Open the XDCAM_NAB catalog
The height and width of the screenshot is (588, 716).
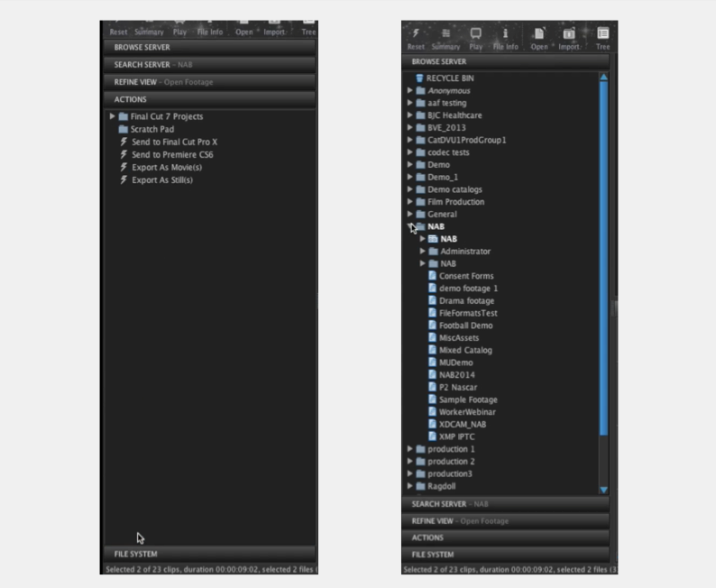(x=457, y=424)
